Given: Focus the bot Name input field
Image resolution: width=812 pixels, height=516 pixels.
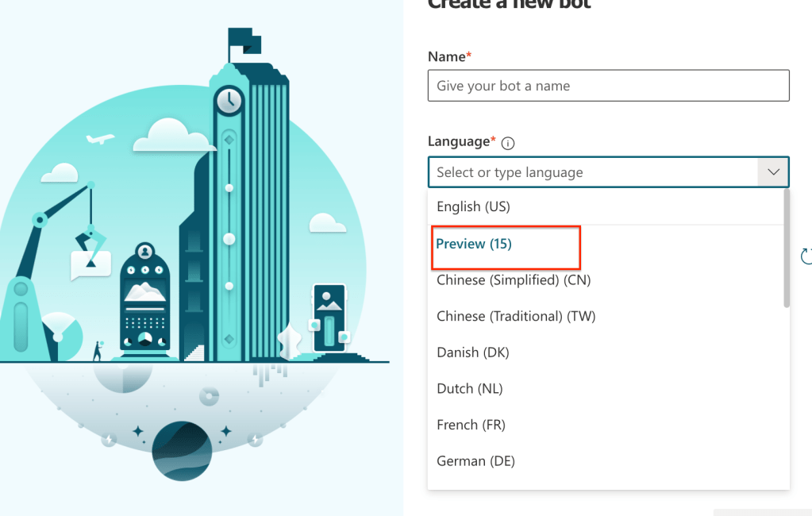Looking at the screenshot, I should 608,86.
